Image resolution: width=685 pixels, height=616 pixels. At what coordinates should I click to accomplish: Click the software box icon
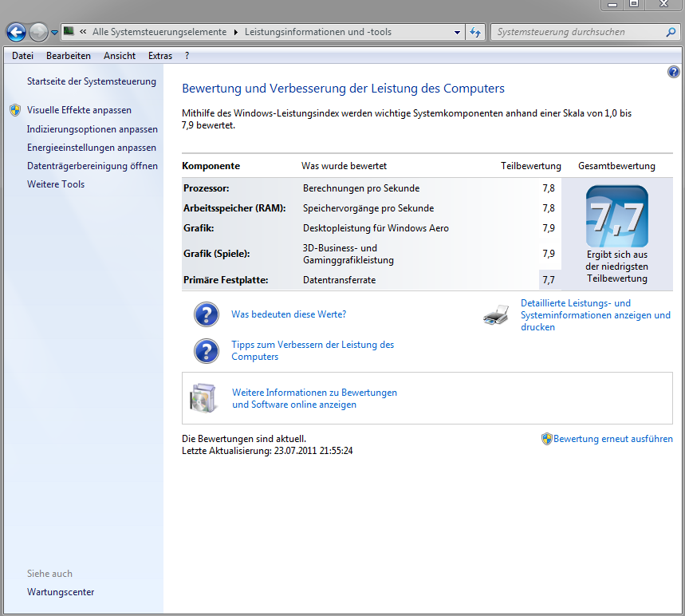coord(203,398)
